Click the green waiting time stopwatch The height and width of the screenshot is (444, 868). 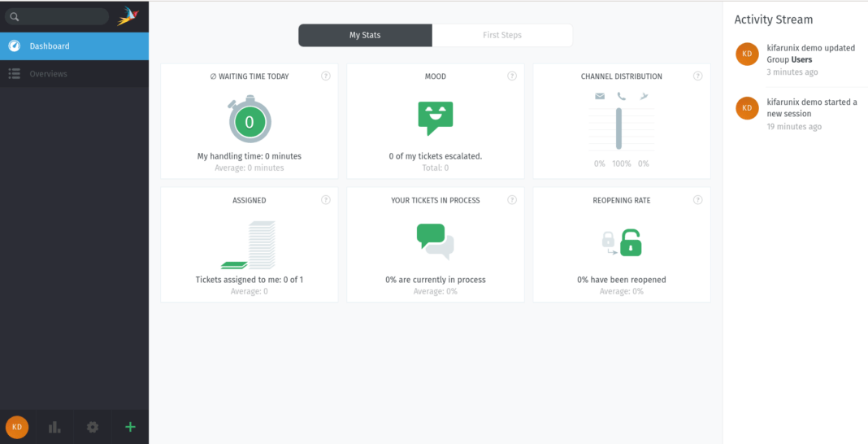[x=250, y=120]
